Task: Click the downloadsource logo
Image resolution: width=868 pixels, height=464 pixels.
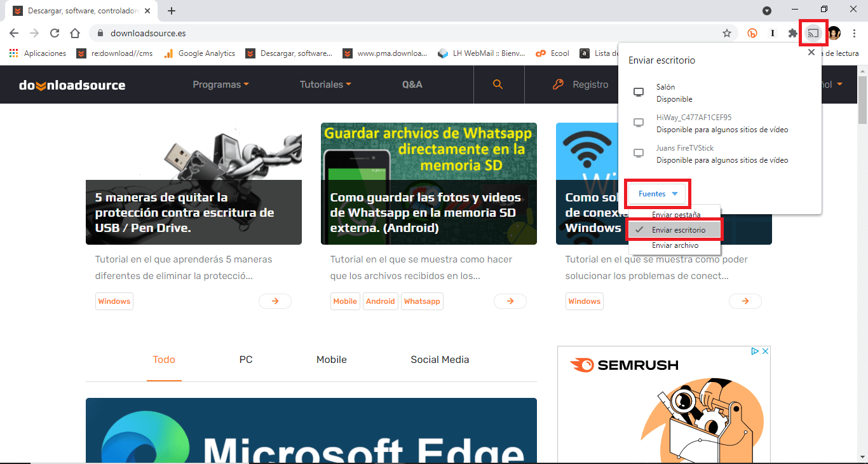Action: [x=72, y=85]
